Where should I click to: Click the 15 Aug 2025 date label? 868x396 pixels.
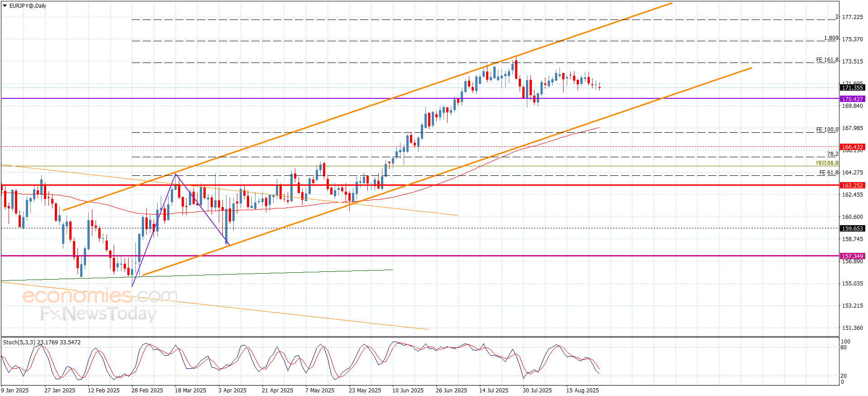point(583,391)
